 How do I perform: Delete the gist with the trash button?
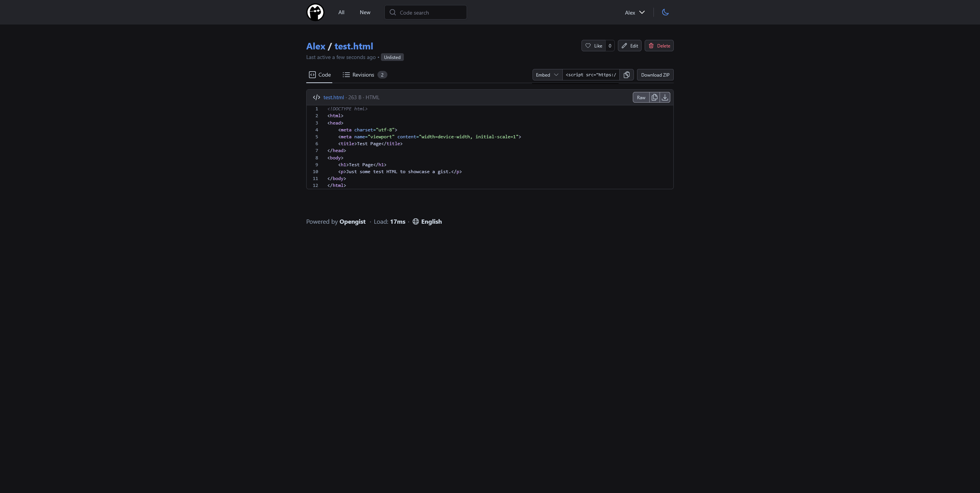coord(659,46)
